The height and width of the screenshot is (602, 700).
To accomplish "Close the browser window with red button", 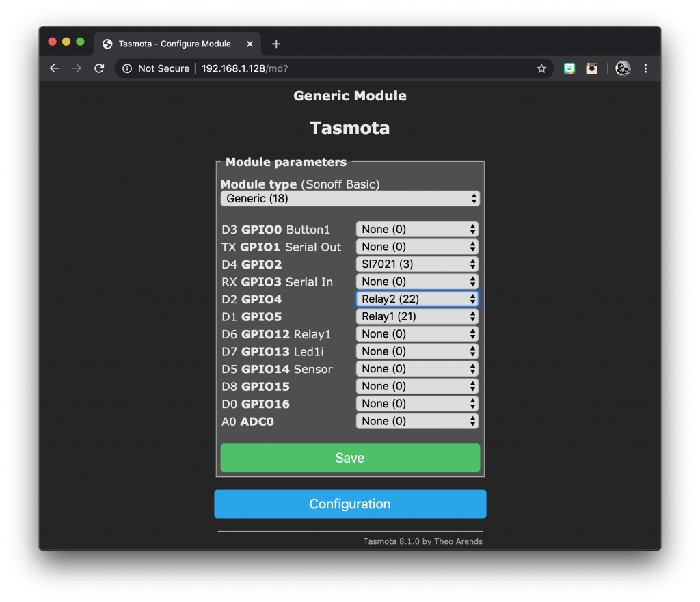I will (52, 42).
